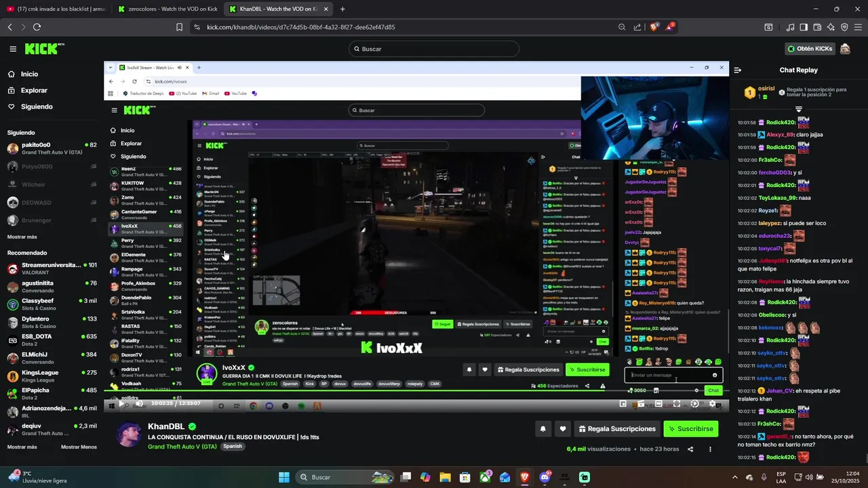Play the VOD video

coord(121,403)
